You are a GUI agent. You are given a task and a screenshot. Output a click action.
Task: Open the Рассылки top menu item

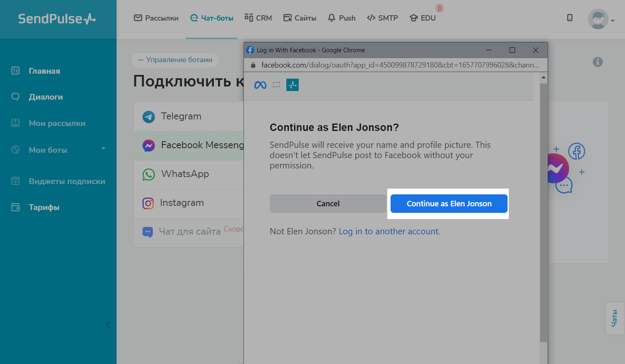(156, 18)
